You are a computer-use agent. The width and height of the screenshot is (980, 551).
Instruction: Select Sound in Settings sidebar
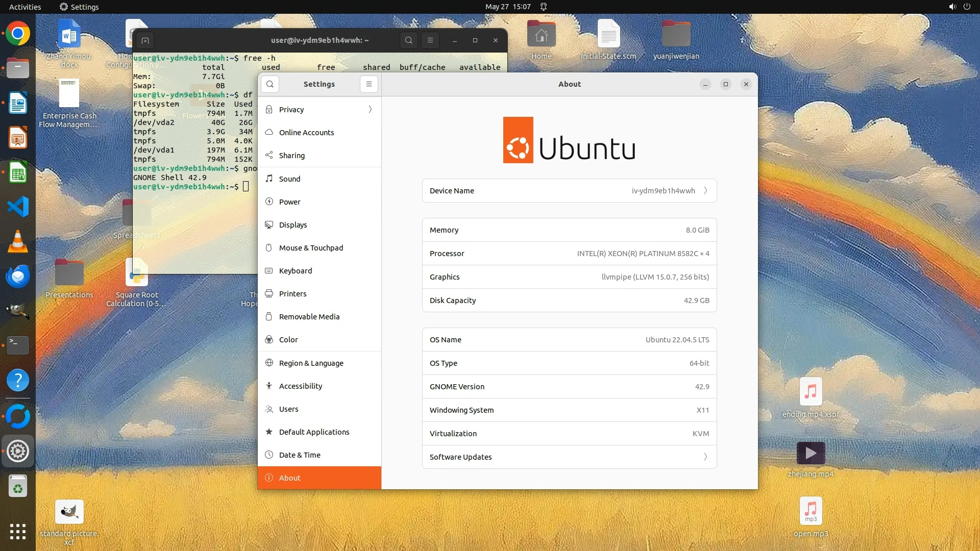289,179
